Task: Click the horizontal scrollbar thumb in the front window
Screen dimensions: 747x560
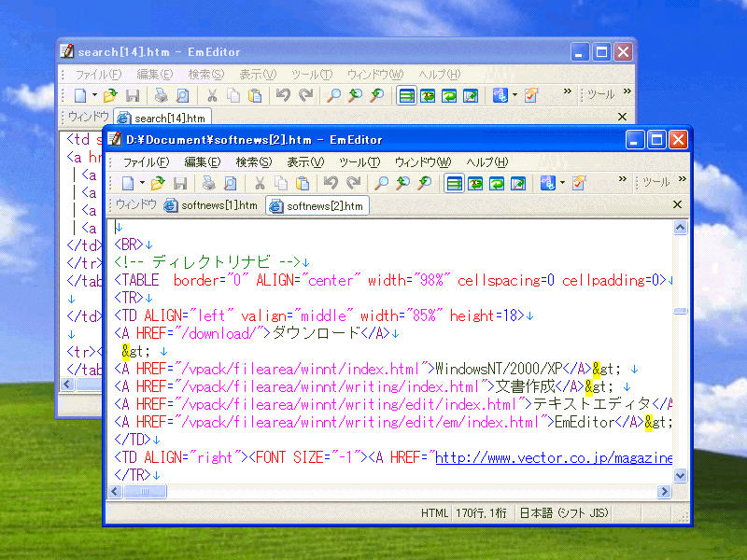Action: click(145, 492)
